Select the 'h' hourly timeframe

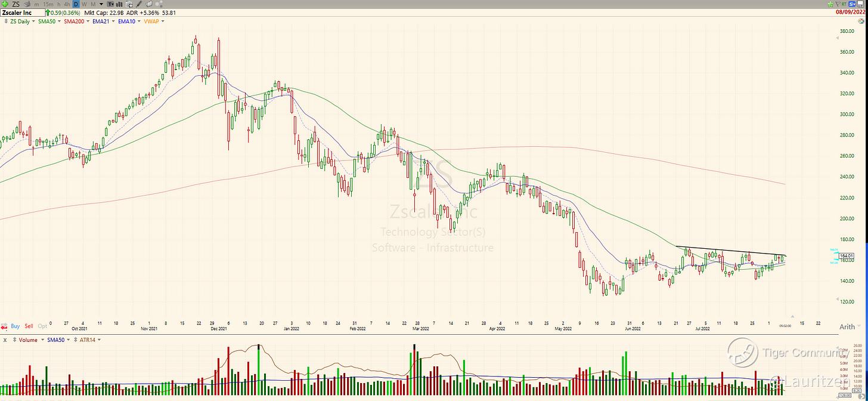tap(58, 5)
